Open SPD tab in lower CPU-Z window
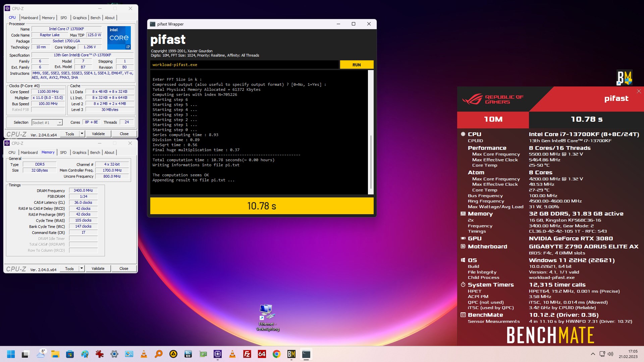This screenshot has width=644, height=362. pos(63,153)
